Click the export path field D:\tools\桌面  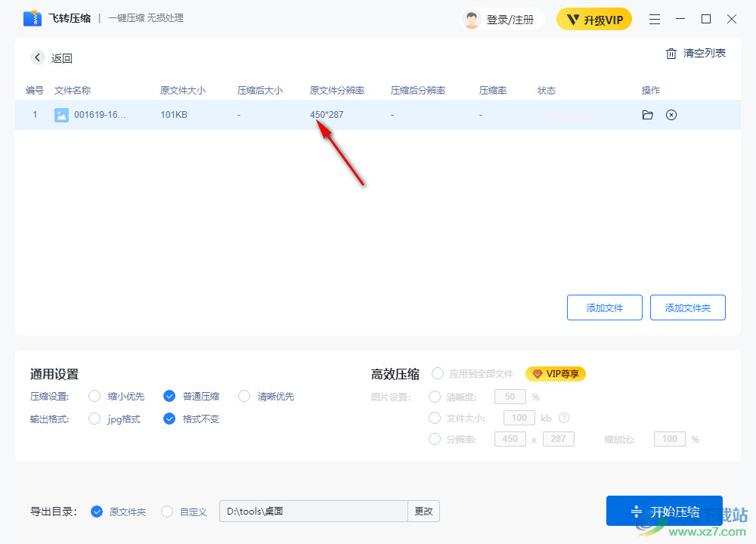[314, 512]
